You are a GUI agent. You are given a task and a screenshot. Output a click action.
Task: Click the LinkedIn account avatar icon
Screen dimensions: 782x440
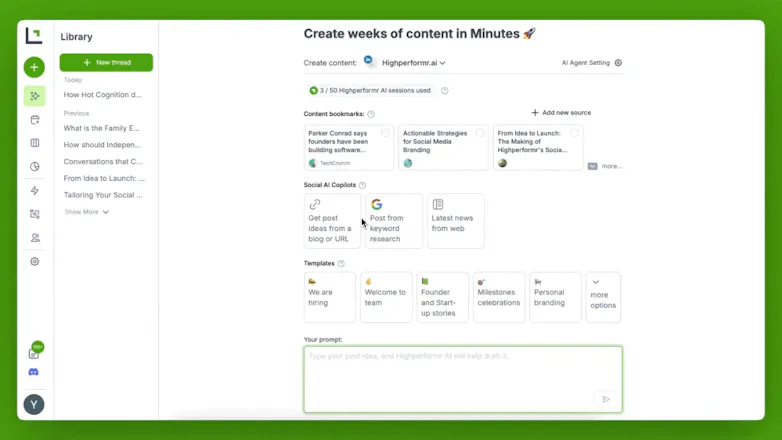370,62
